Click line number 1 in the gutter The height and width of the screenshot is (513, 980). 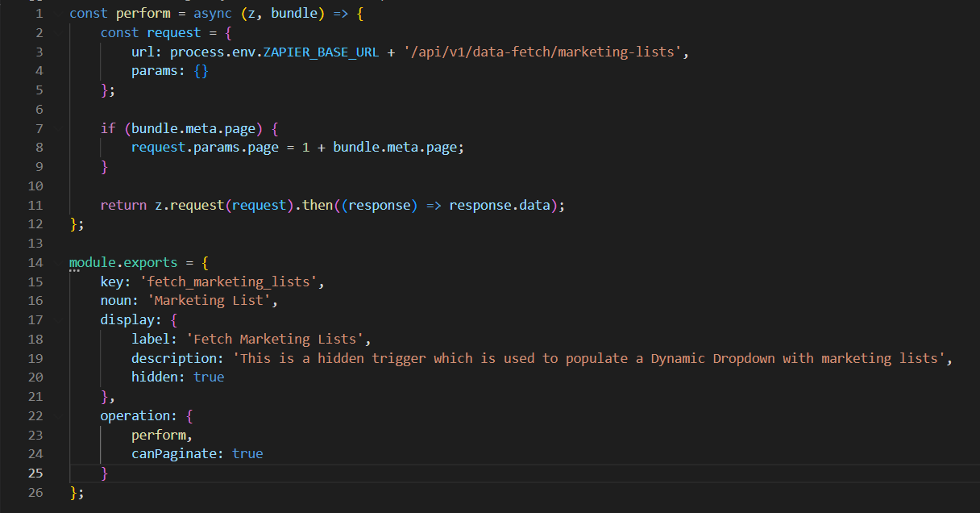pos(39,14)
